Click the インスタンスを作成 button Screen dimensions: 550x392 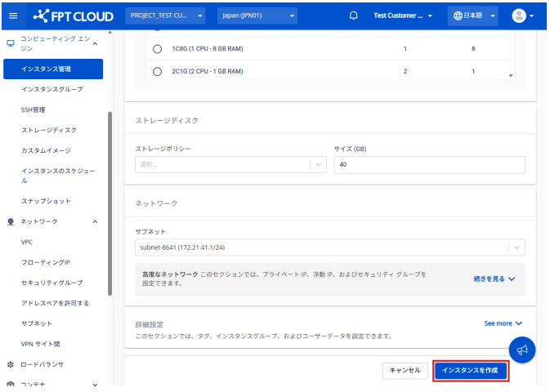click(x=470, y=370)
